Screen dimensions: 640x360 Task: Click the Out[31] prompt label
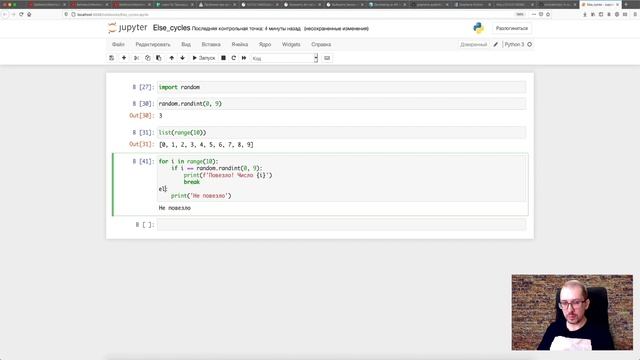[142, 144]
